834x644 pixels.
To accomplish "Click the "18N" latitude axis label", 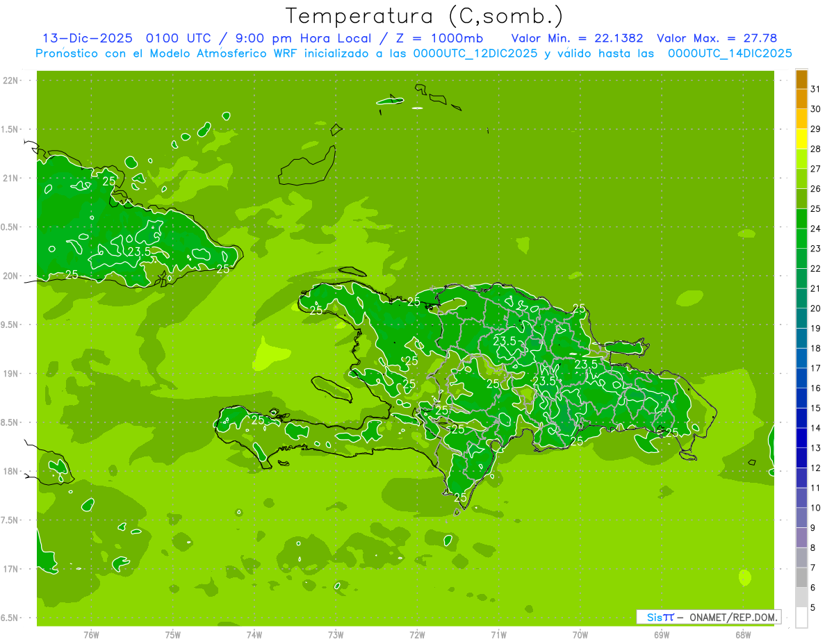I will 11,471.
